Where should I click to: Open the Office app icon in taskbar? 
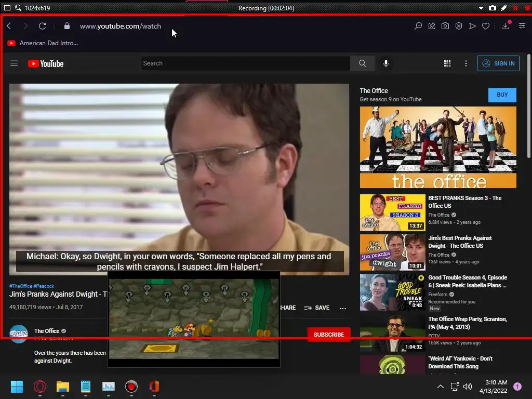pos(154,387)
